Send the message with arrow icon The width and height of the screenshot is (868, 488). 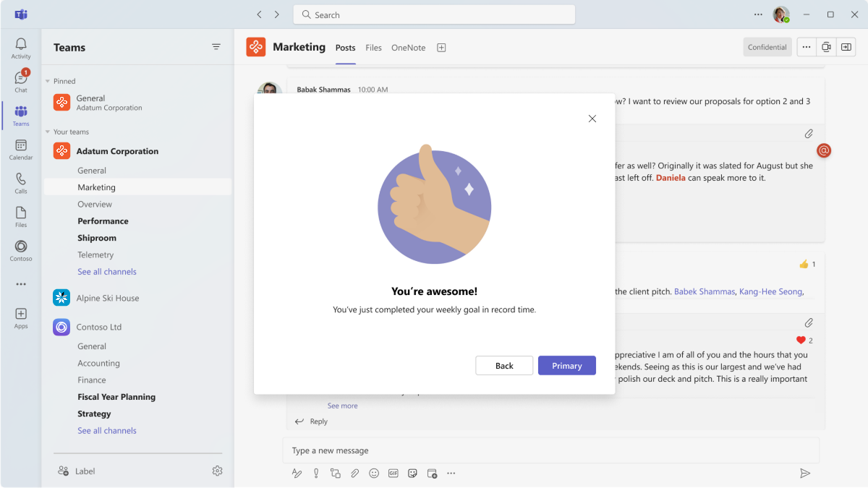(805, 474)
